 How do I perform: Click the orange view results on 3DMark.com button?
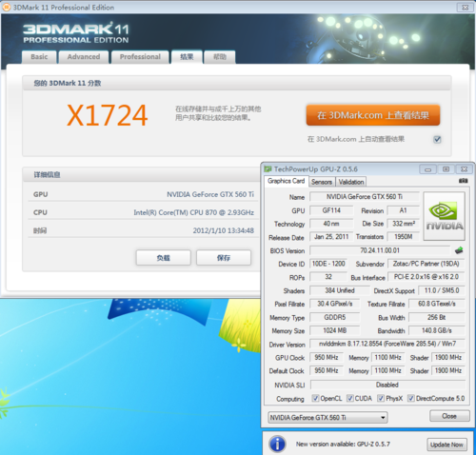(373, 115)
